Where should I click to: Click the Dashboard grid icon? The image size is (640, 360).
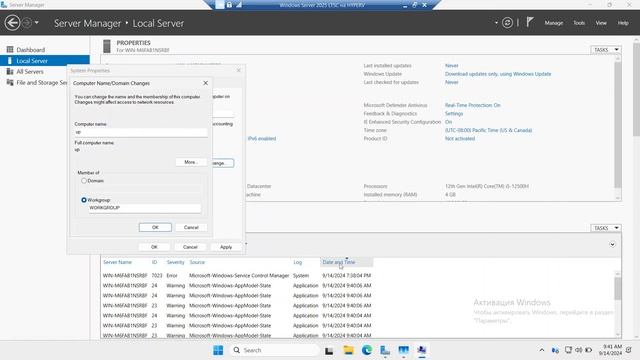click(x=10, y=49)
